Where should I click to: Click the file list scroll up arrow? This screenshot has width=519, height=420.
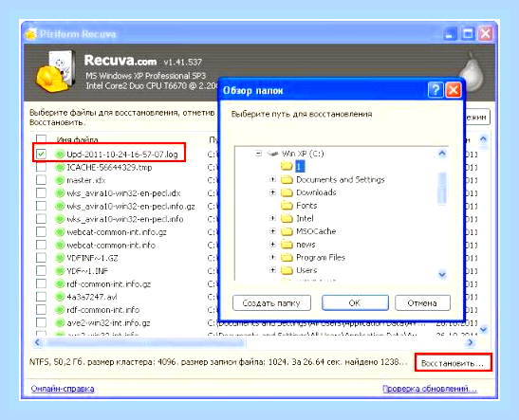(484, 139)
